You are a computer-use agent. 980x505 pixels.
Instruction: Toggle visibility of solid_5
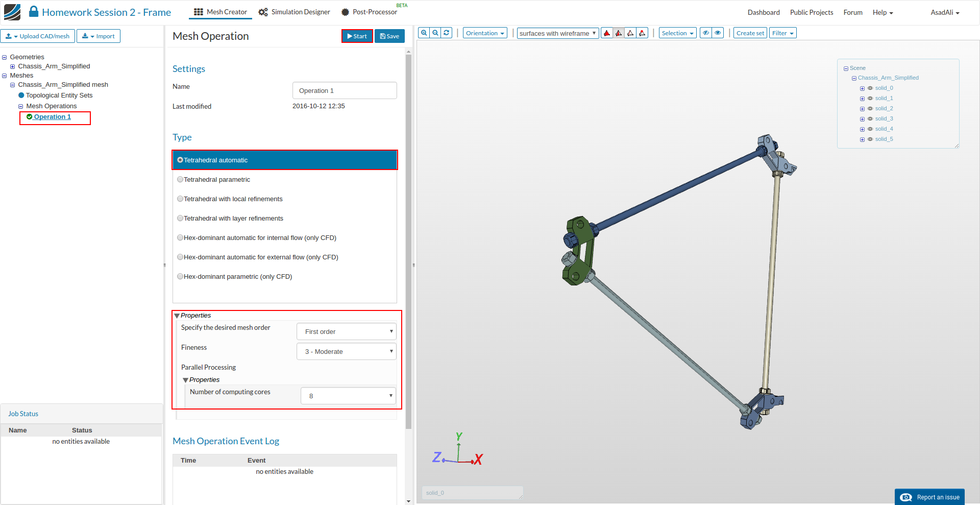870,139
